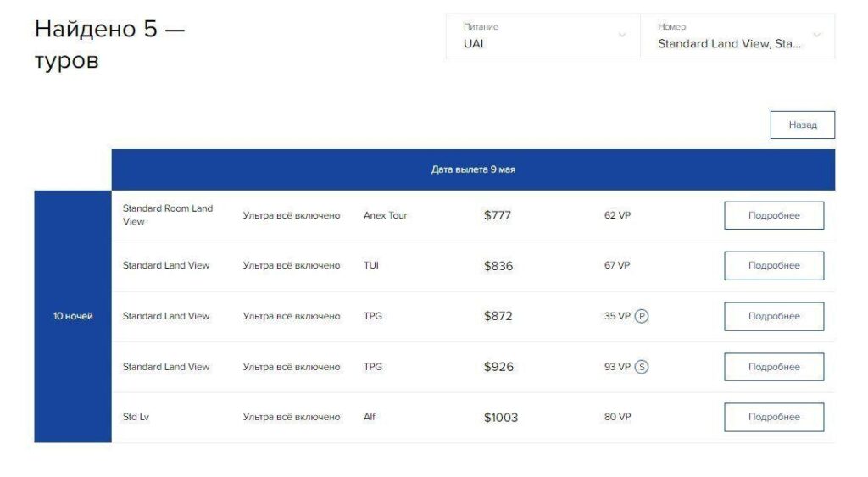
Task: Open Подробнее for the $1003 Alf offer
Action: point(774,417)
